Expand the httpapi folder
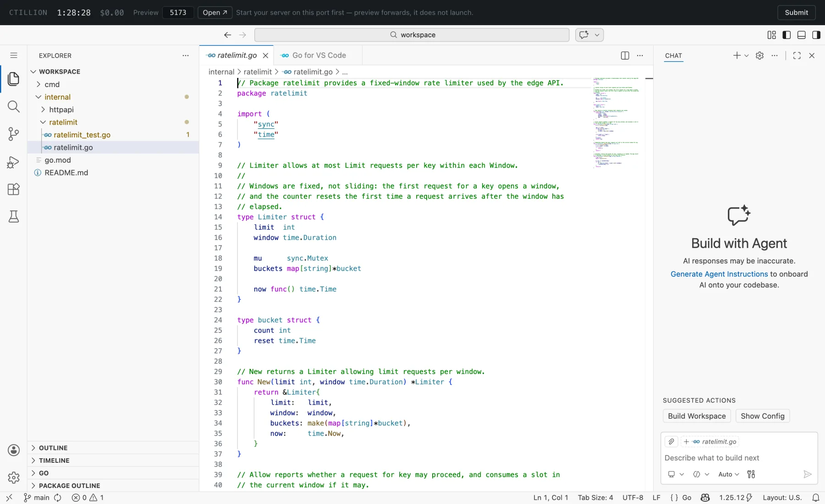Screen dimensions: 825x504 [x=113, y=110]
